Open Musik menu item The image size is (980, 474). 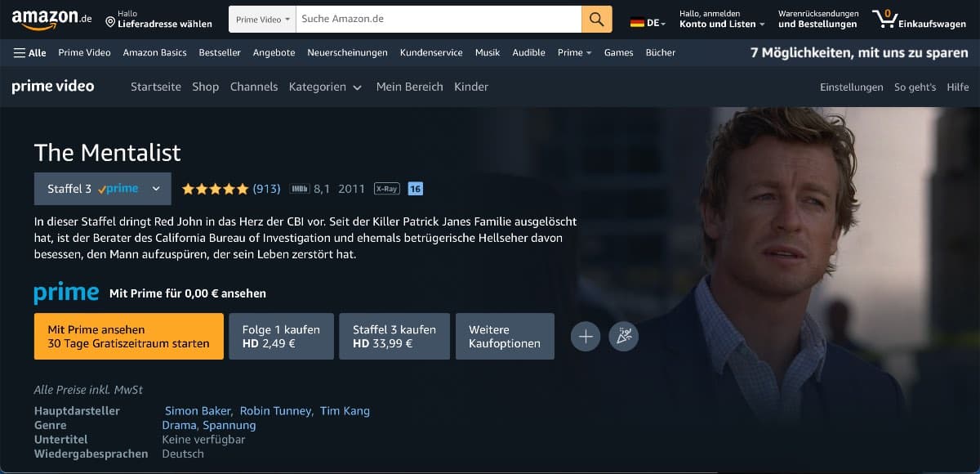pos(488,52)
